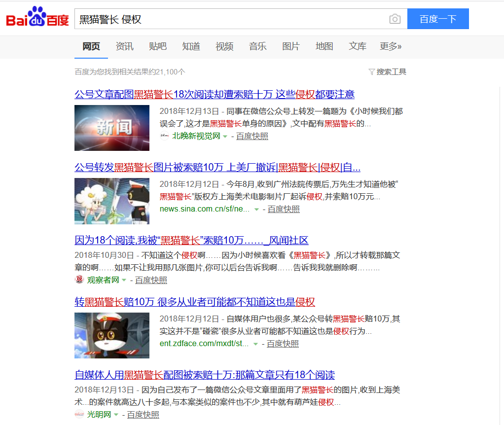Viewport: 504px width, 425px height.
Task: Click thumbnail with sheep and black cat
Action: tap(112, 201)
